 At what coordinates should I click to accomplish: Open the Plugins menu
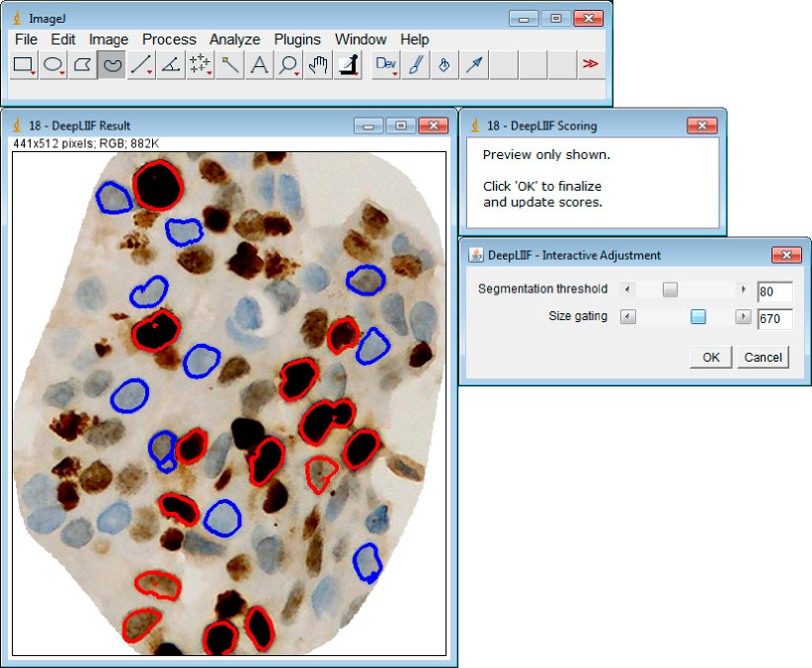297,40
